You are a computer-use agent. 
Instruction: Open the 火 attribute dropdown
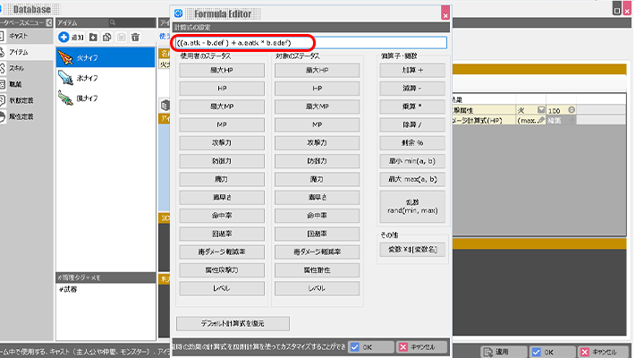(541, 109)
